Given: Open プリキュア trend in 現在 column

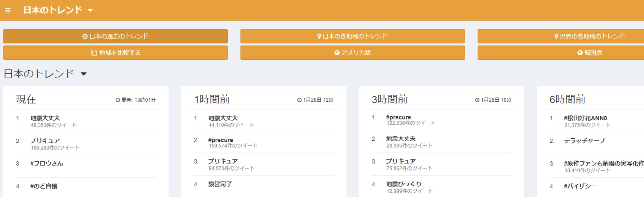Looking at the screenshot, I should [45, 141].
